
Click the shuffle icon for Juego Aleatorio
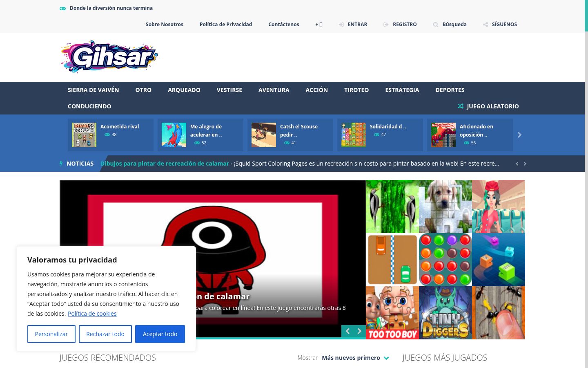(x=461, y=106)
